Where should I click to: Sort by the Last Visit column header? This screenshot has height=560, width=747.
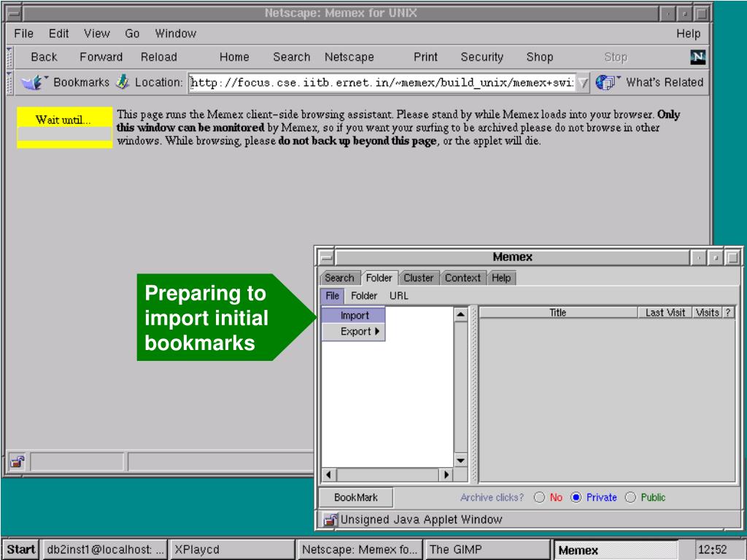coord(665,312)
